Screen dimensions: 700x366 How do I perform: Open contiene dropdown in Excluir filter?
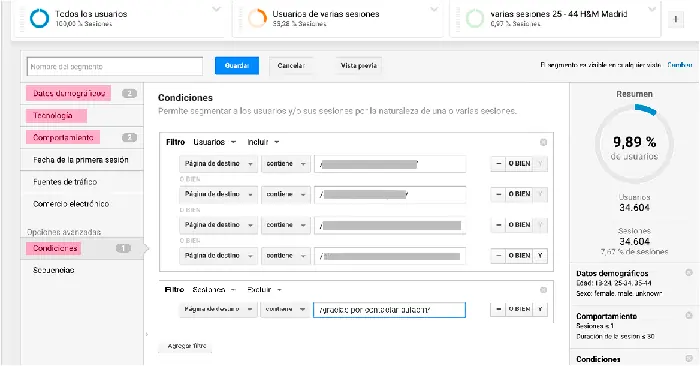[x=286, y=309]
